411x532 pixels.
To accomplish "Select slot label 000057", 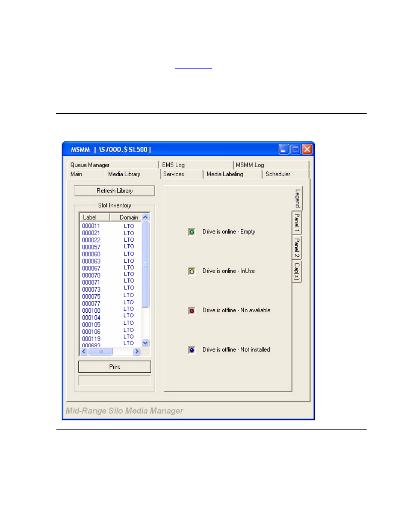I will pyautogui.click(x=91, y=247).
